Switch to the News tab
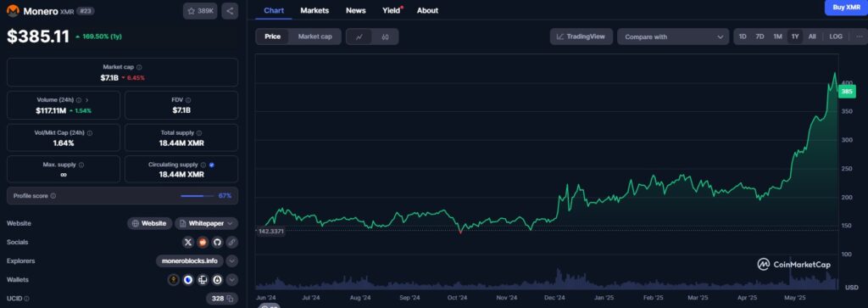This screenshot has width=868, height=308. [x=355, y=10]
